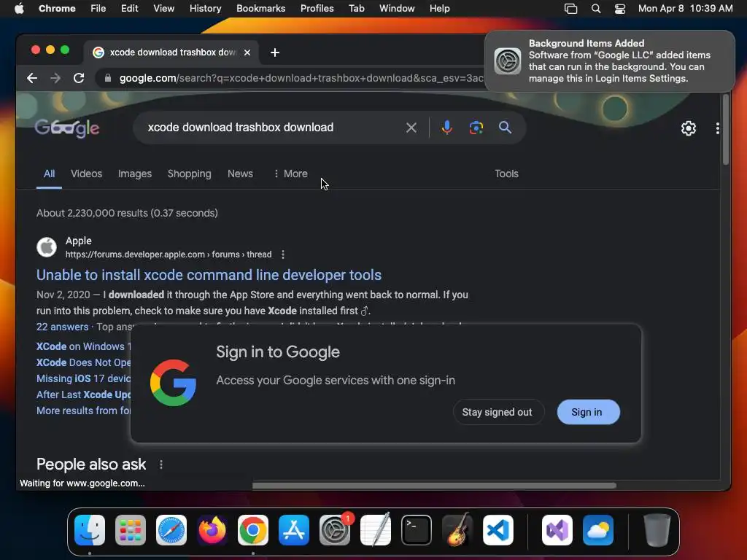Open System Settings from the Dock
Viewport: 747px width, 560px height.
point(335,530)
